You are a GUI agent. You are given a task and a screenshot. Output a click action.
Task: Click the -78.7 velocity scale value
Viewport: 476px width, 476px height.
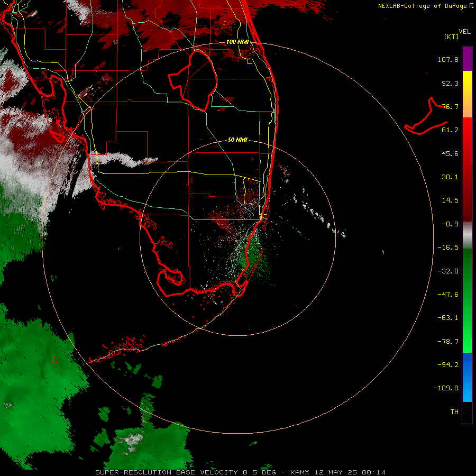point(448,342)
